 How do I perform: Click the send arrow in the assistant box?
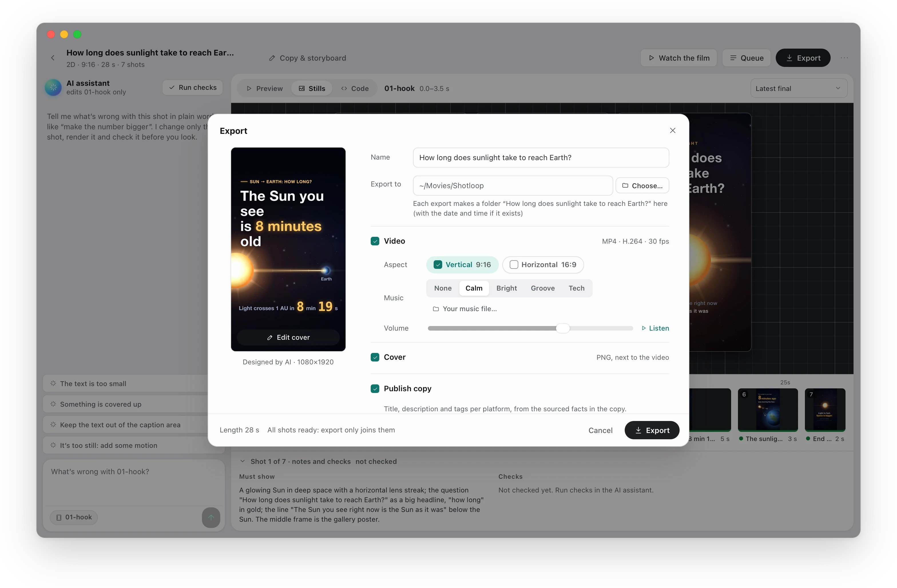[211, 517]
